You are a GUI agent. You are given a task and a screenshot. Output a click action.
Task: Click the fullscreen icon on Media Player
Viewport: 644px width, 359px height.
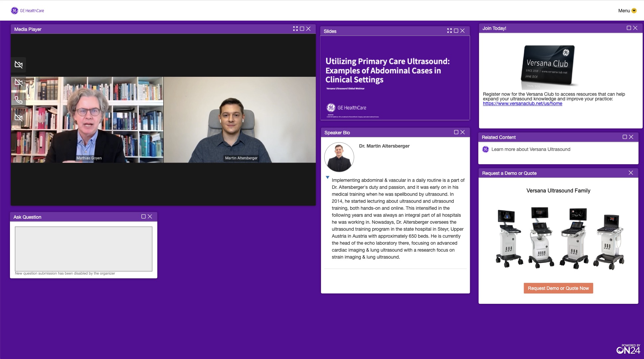[295, 29]
